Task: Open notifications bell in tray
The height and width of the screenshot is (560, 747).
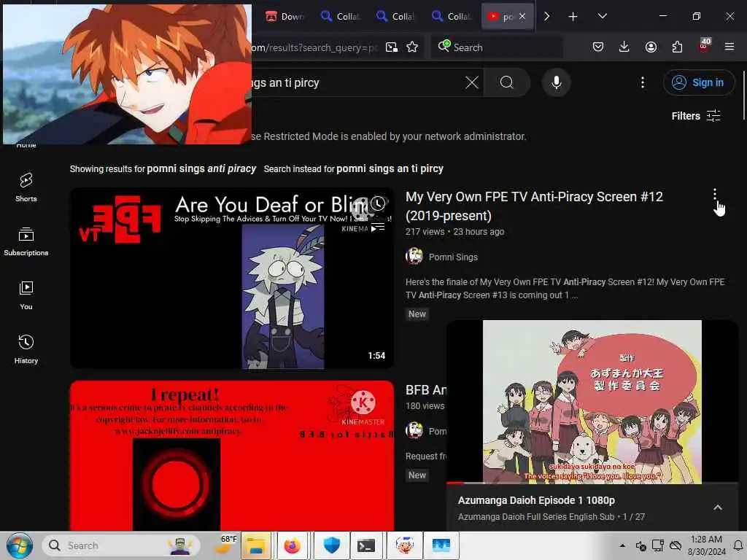Action: 738,545
